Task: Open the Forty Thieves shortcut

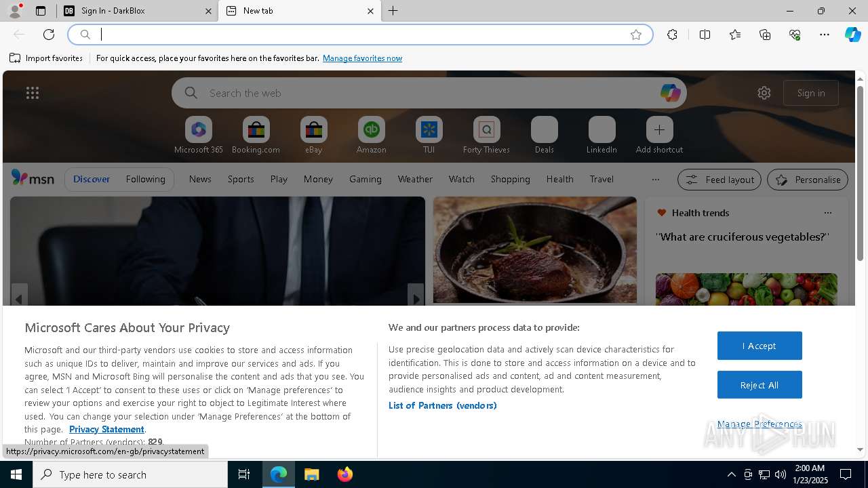Action: point(487,135)
